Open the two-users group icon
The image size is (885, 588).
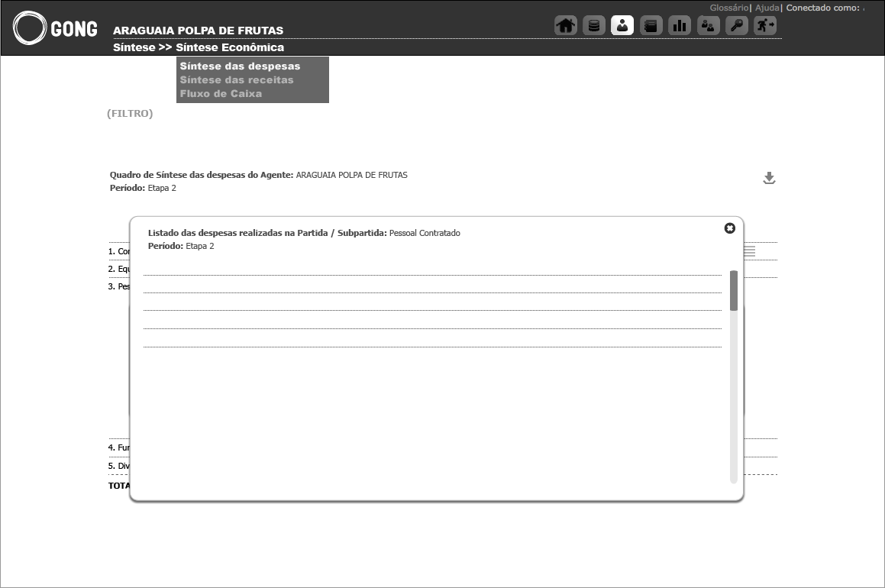coord(708,25)
